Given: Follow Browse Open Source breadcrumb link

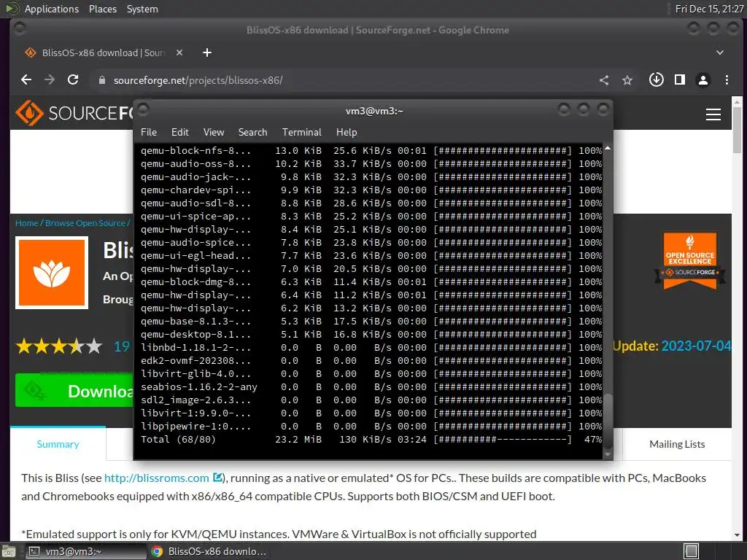Looking at the screenshot, I should (85, 223).
